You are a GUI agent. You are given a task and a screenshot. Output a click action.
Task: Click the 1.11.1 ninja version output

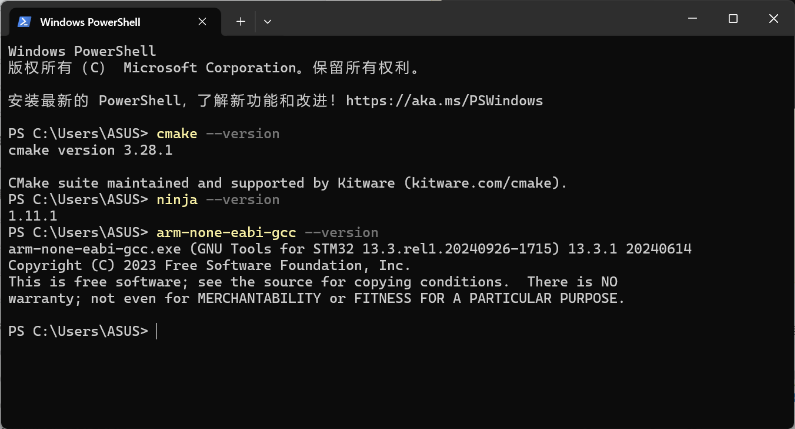(32, 216)
